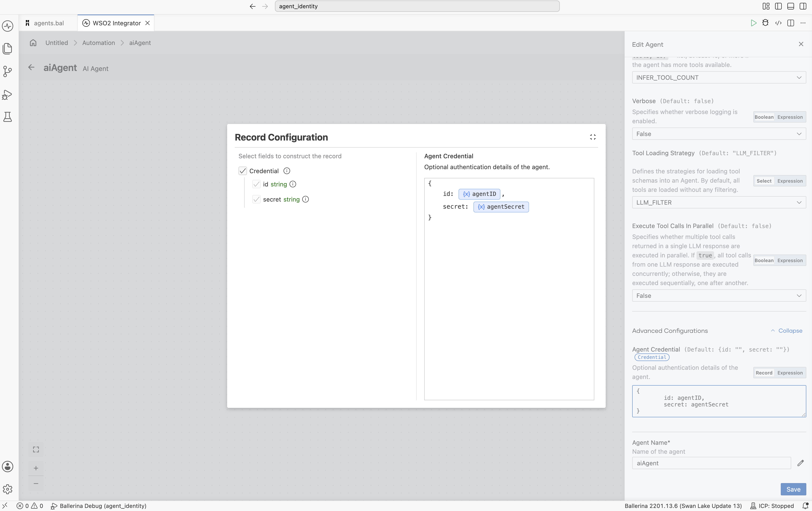Open the Accounts icon in sidebar
This screenshot has height=511, width=812.
tap(8, 467)
